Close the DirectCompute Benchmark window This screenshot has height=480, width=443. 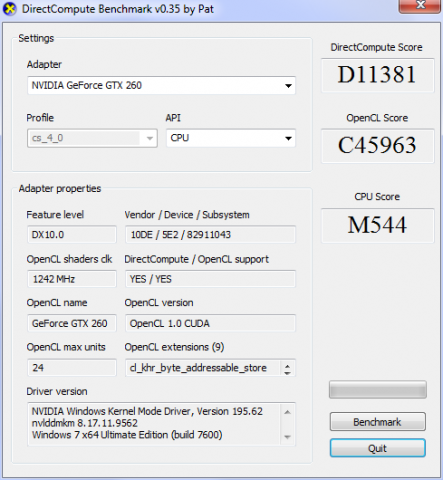point(420,6)
